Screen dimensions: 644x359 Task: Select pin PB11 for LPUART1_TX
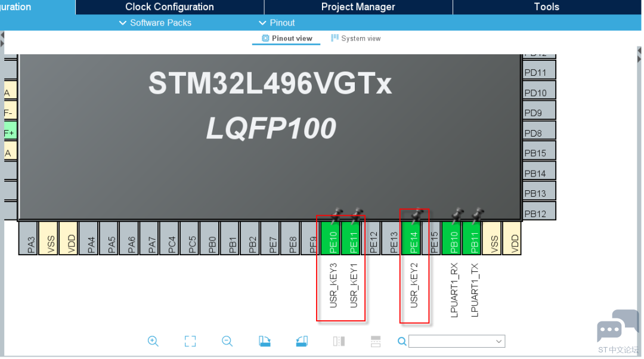(x=472, y=238)
